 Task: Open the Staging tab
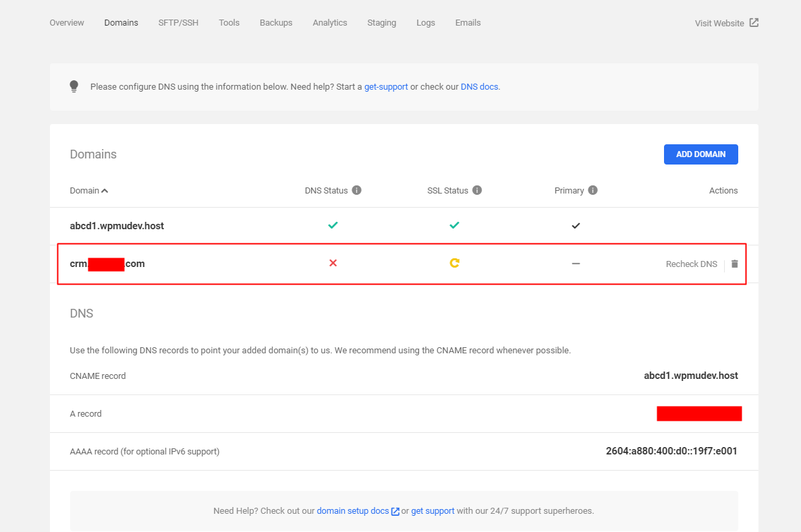point(381,23)
